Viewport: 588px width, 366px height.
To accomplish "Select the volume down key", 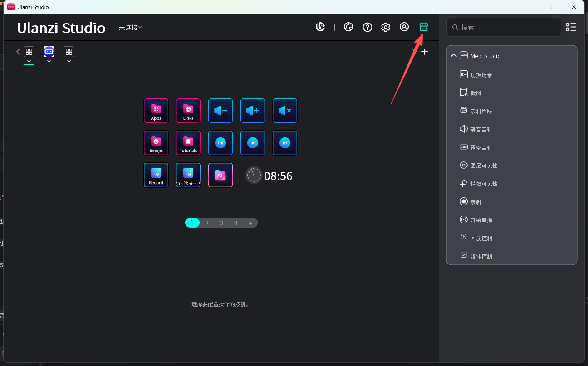I will (x=220, y=111).
